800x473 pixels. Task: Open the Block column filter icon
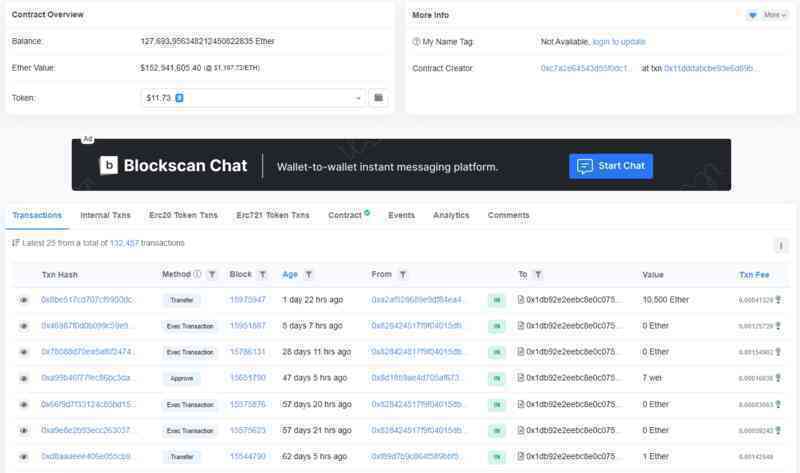262,275
